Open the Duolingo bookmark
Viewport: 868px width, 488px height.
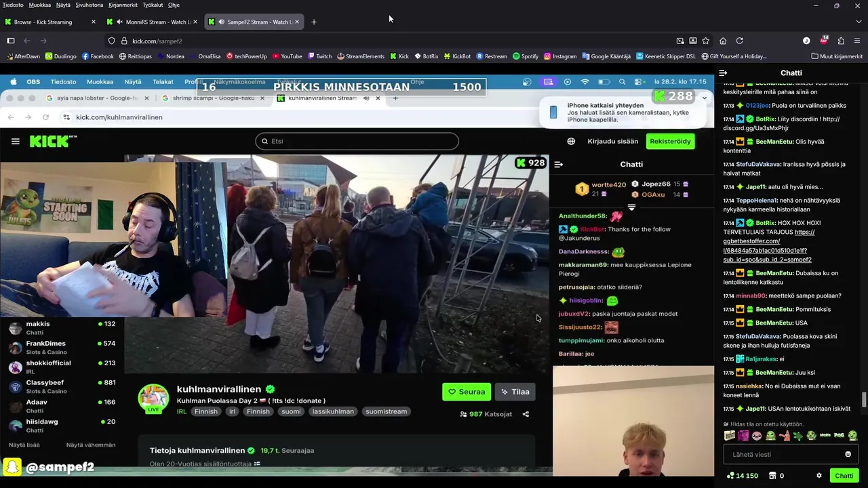click(x=61, y=56)
